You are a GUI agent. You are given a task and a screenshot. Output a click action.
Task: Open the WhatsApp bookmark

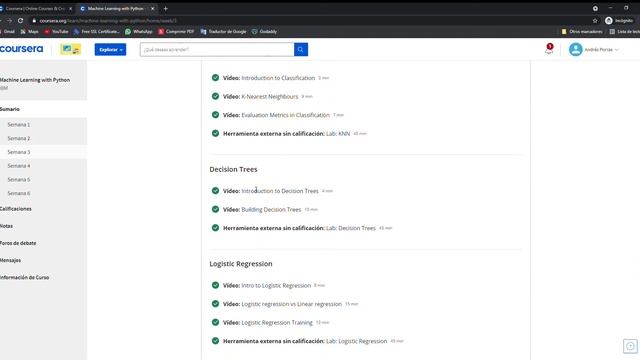(x=139, y=31)
